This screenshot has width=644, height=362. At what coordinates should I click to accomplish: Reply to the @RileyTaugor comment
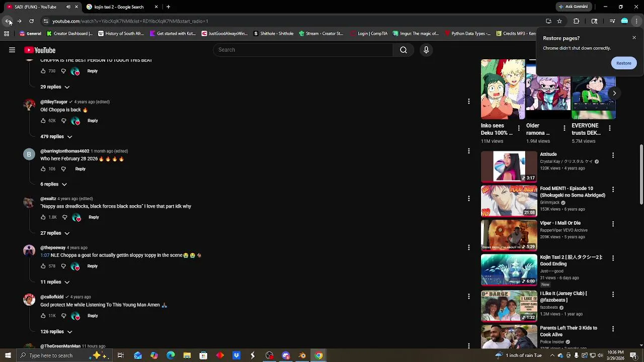click(93, 121)
